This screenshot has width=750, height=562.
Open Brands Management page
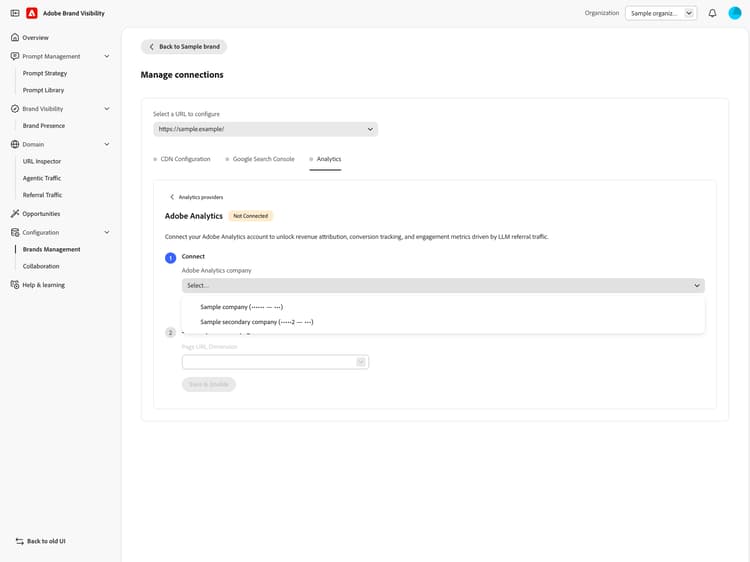pos(51,249)
